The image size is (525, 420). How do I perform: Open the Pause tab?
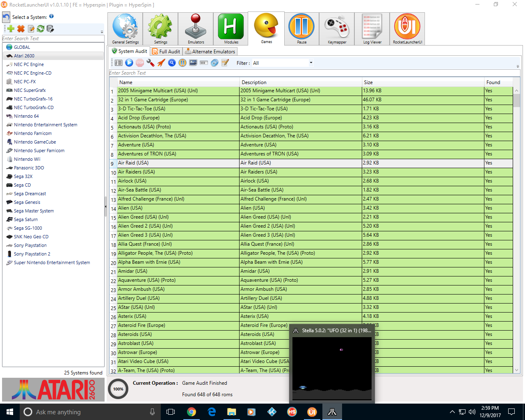point(301,29)
